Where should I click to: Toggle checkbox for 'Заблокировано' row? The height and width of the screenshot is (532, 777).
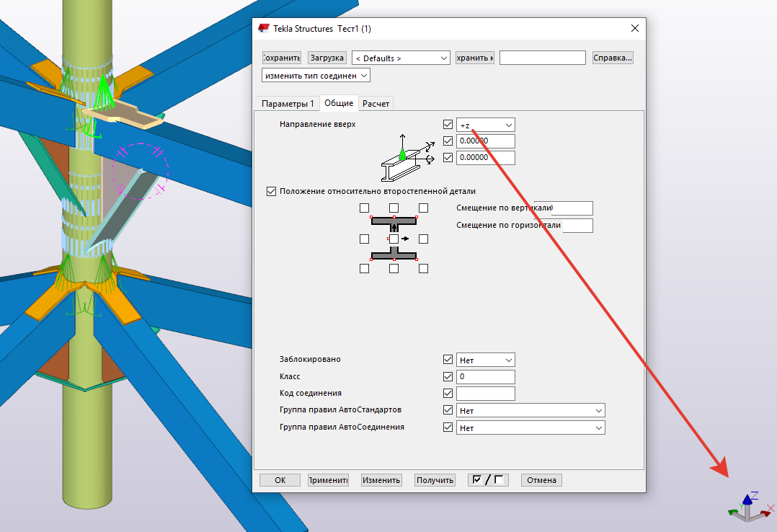point(448,360)
